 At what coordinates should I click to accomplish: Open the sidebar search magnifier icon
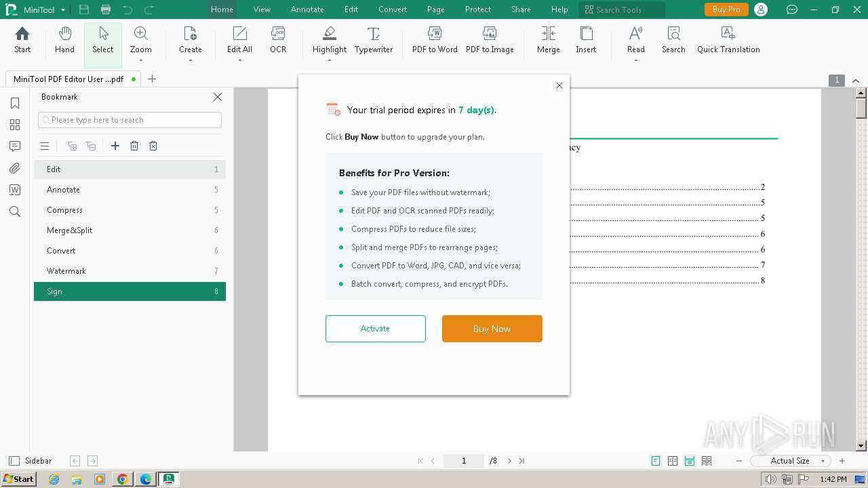click(15, 211)
